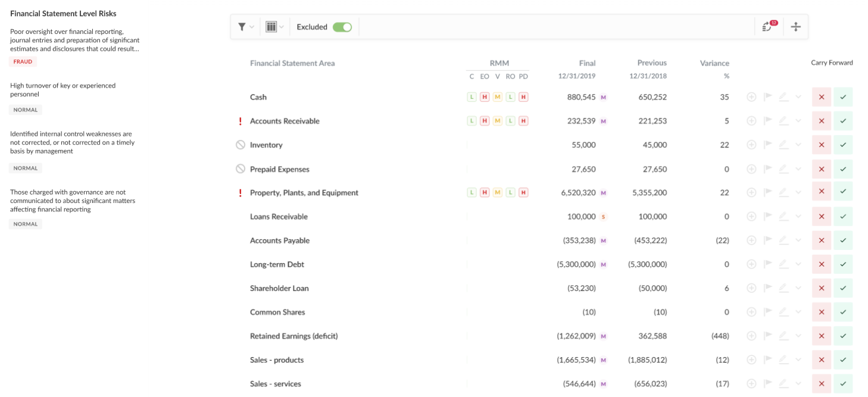Click the Variance column header
Screen dimensions: 868x397
tap(714, 63)
